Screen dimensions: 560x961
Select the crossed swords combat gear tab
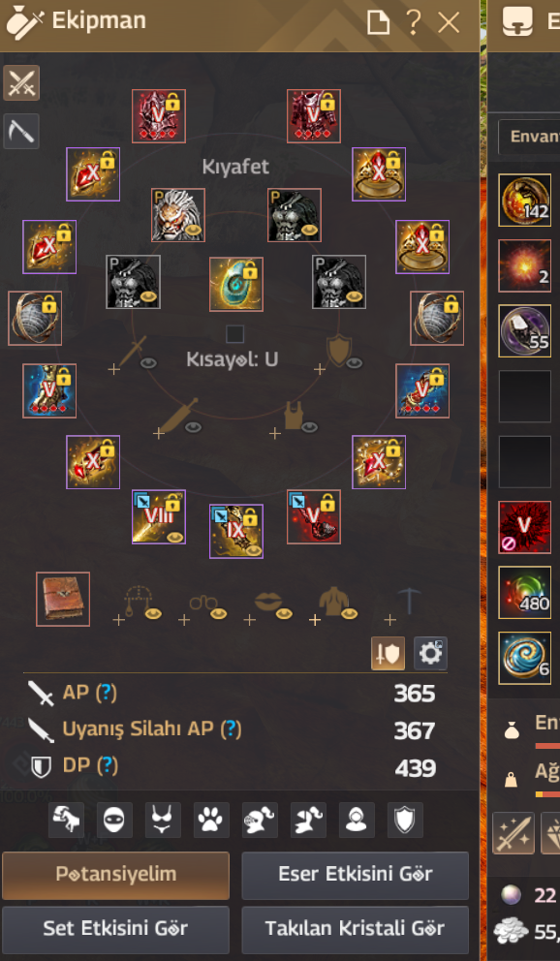[21, 82]
